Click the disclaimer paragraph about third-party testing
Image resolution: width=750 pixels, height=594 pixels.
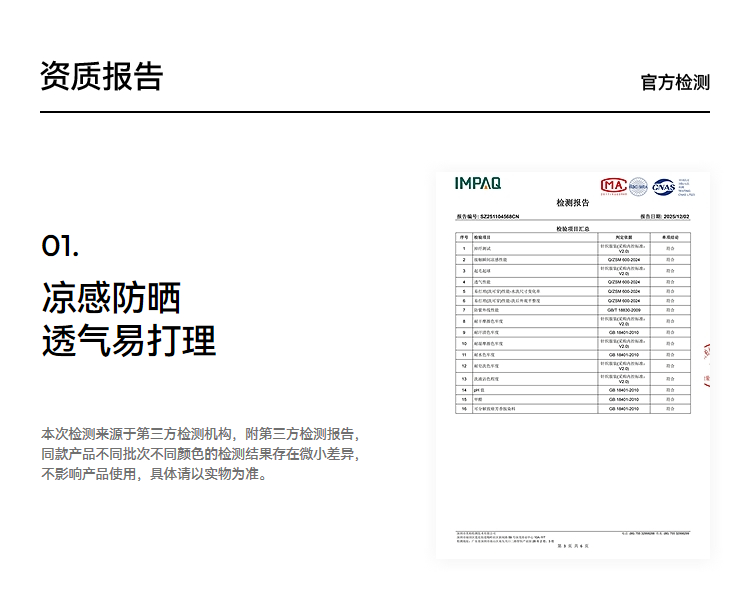[x=199, y=454]
